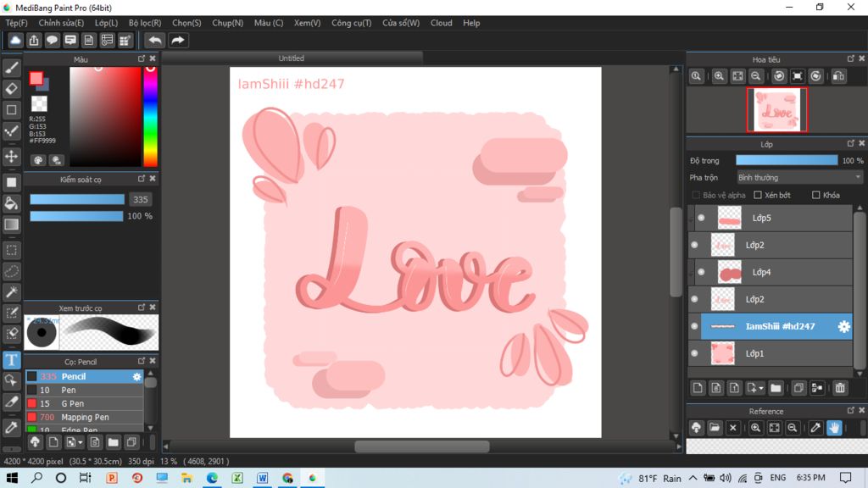This screenshot has height=488, width=868.
Task: Select the Lớp1 layer
Action: click(x=770, y=353)
